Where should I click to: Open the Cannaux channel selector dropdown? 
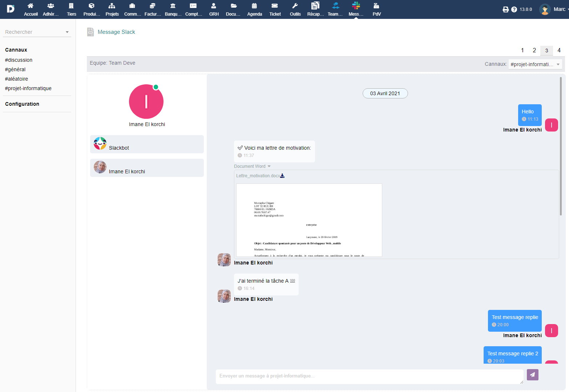pyautogui.click(x=535, y=64)
